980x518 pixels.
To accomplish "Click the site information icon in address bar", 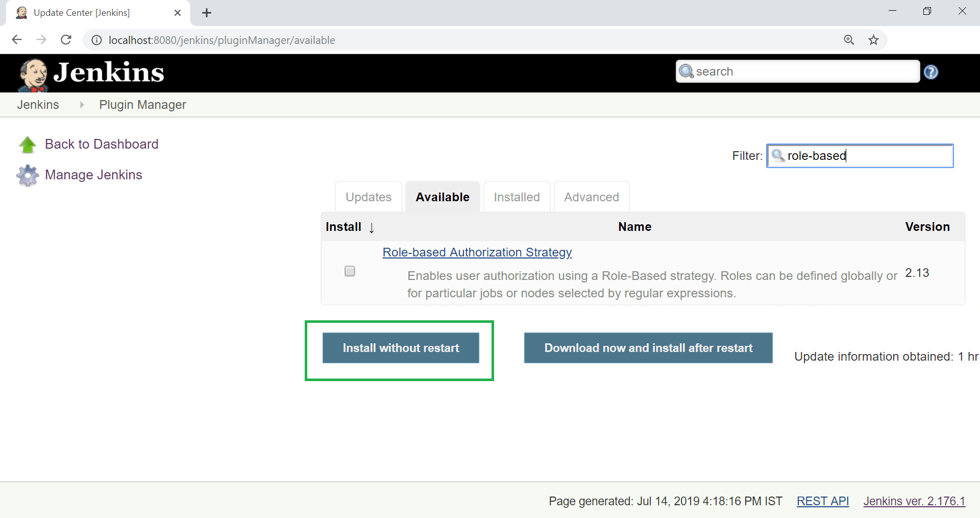I will click(96, 40).
